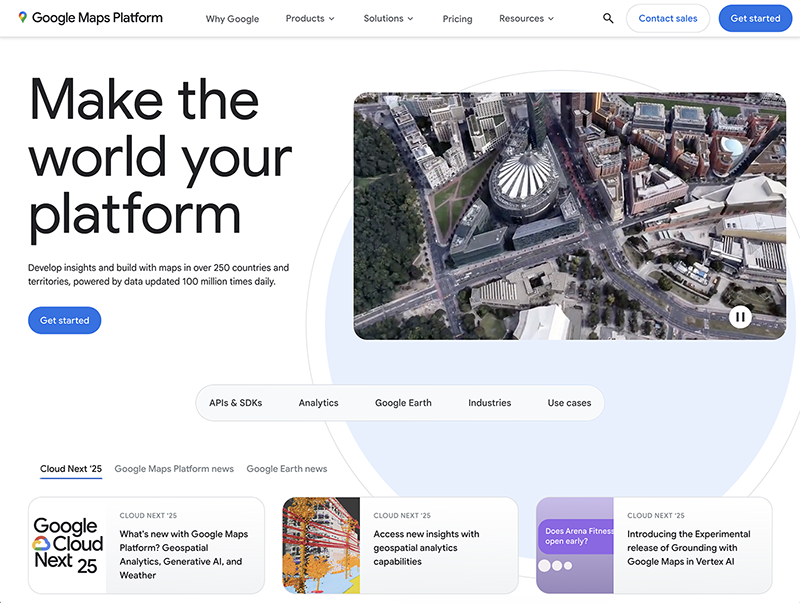Click the Google Maps Platform title text
Viewport: 800px width, 603px height.
click(x=97, y=18)
